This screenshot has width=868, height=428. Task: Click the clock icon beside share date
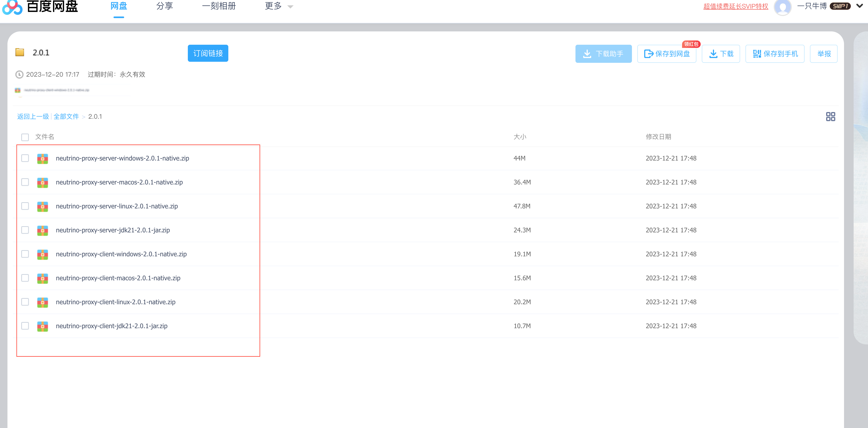click(x=19, y=75)
